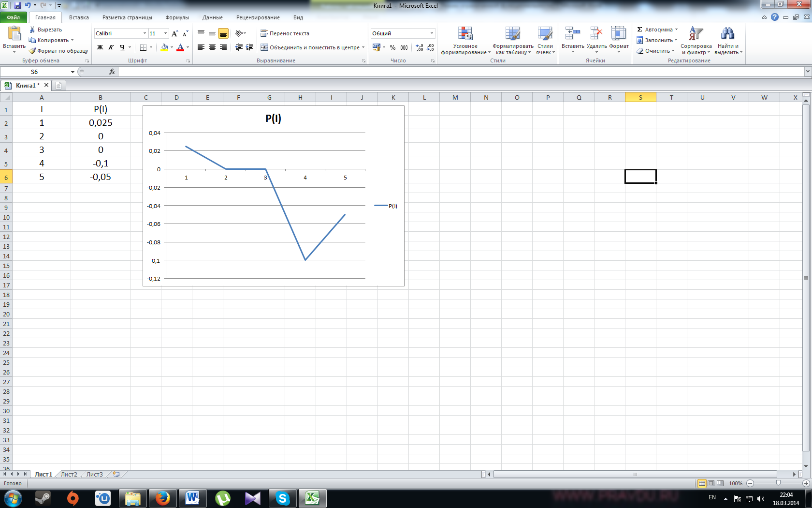The width and height of the screenshot is (812, 508).
Task: Click in the formula bar input
Action: pos(461,72)
